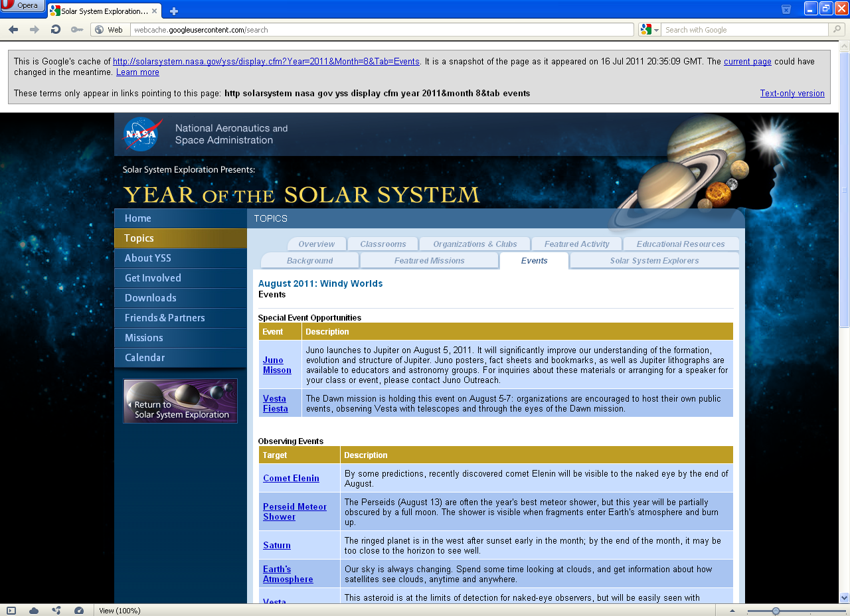Reload the page with the refresh icon
Screen dimensions: 850x616
[56, 29]
